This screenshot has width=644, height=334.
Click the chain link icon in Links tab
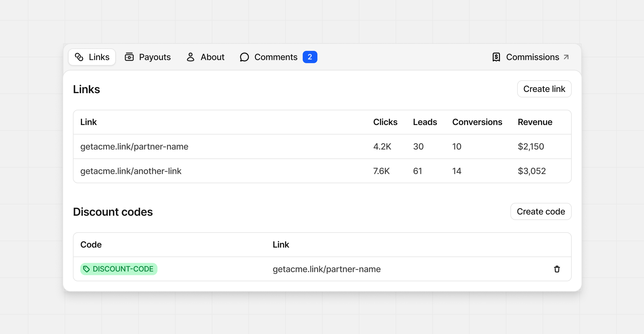79,57
